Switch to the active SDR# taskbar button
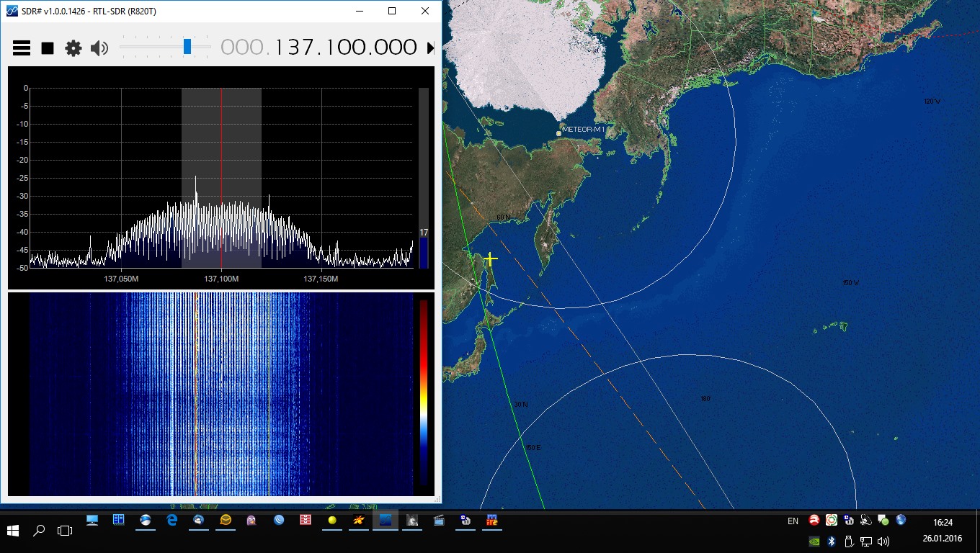Screen dimensions: 980x553 click(386, 520)
